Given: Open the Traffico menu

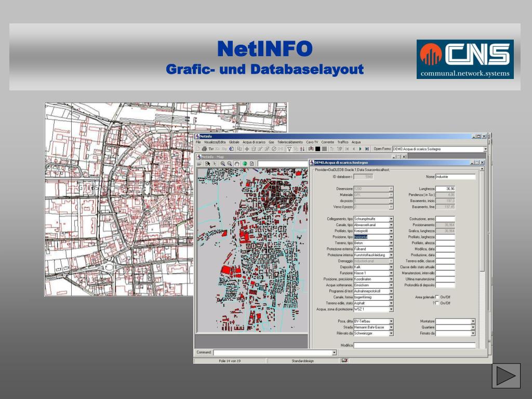Looking at the screenshot, I should [343, 142].
